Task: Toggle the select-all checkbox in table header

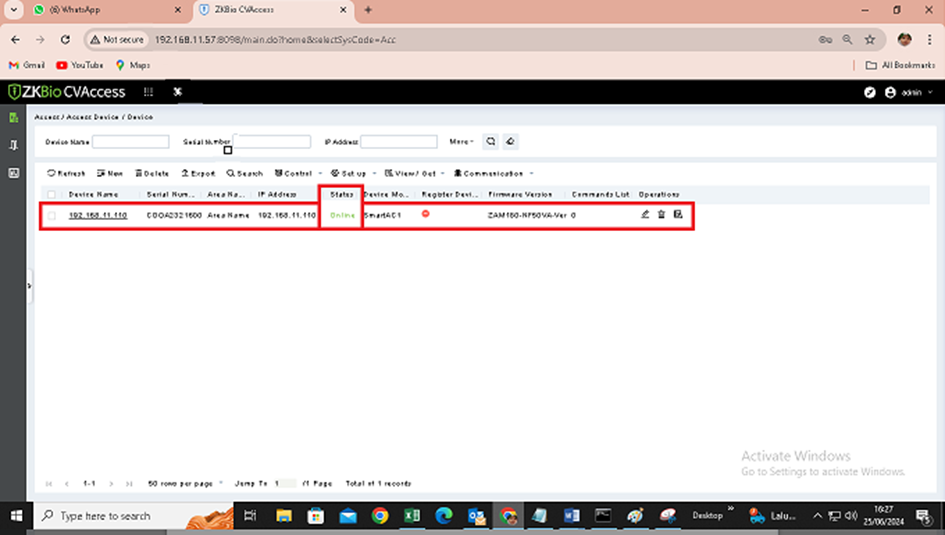Action: pyautogui.click(x=51, y=194)
